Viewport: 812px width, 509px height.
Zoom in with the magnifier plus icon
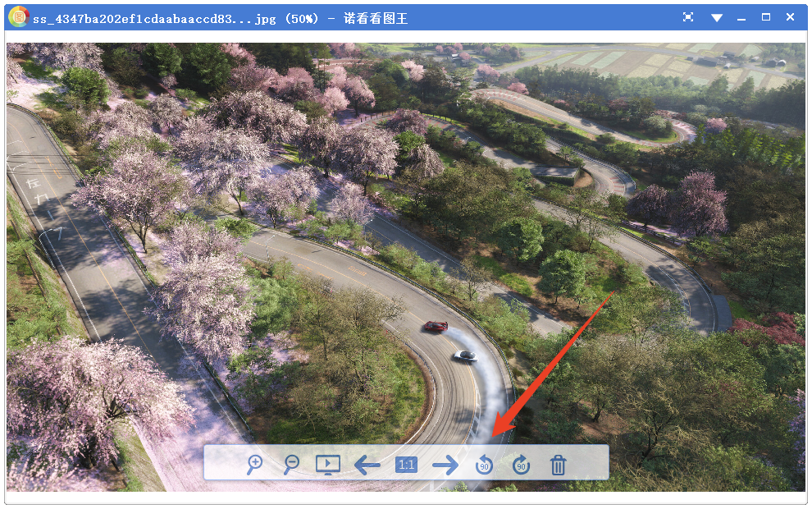pyautogui.click(x=255, y=465)
